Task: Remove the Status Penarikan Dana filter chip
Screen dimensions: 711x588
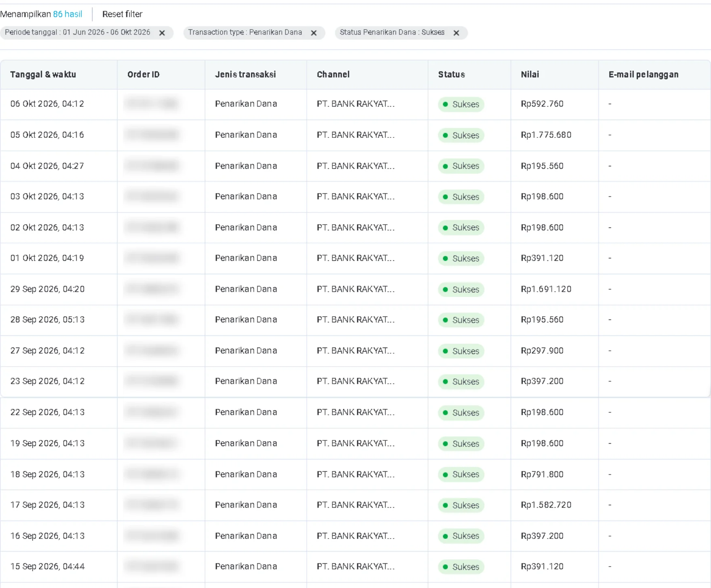Action: [x=456, y=33]
